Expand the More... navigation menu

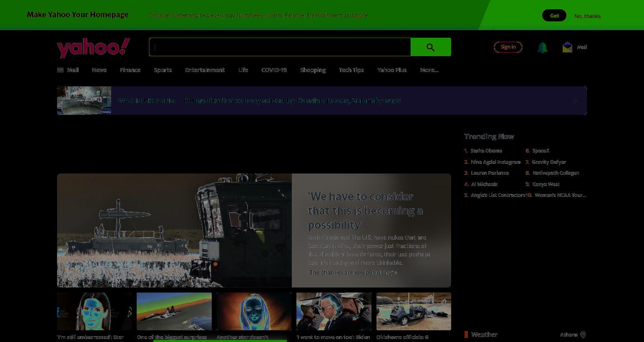tap(429, 70)
